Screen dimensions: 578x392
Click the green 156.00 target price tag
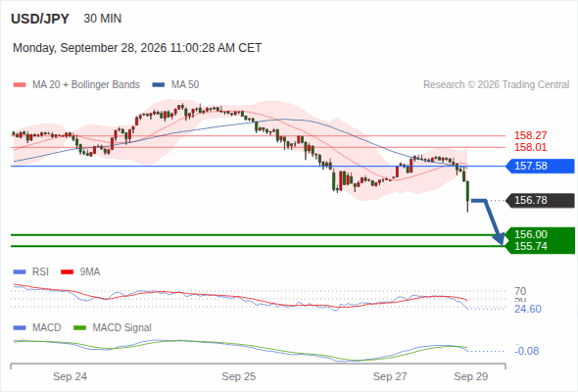(541, 234)
